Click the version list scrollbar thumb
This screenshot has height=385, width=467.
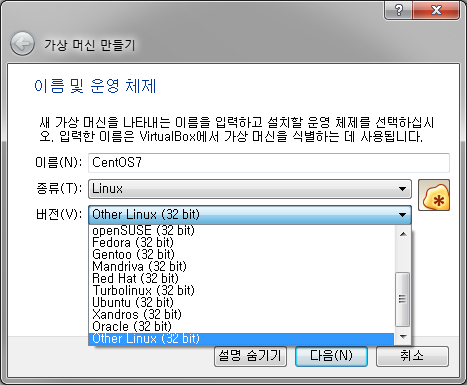point(403,299)
